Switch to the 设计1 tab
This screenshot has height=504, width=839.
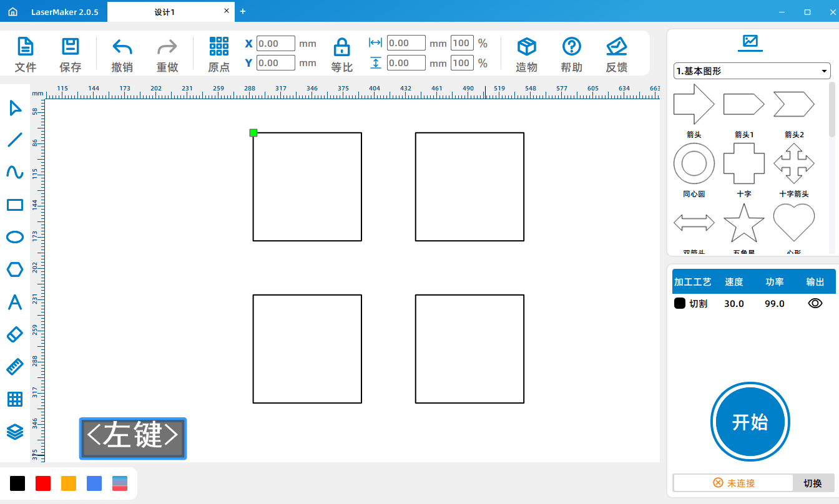165,12
